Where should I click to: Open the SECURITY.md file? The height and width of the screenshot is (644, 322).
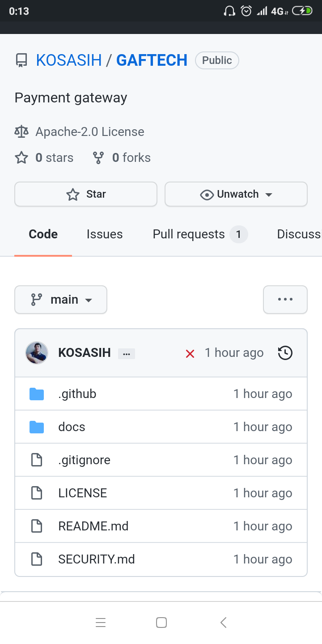[96, 559]
